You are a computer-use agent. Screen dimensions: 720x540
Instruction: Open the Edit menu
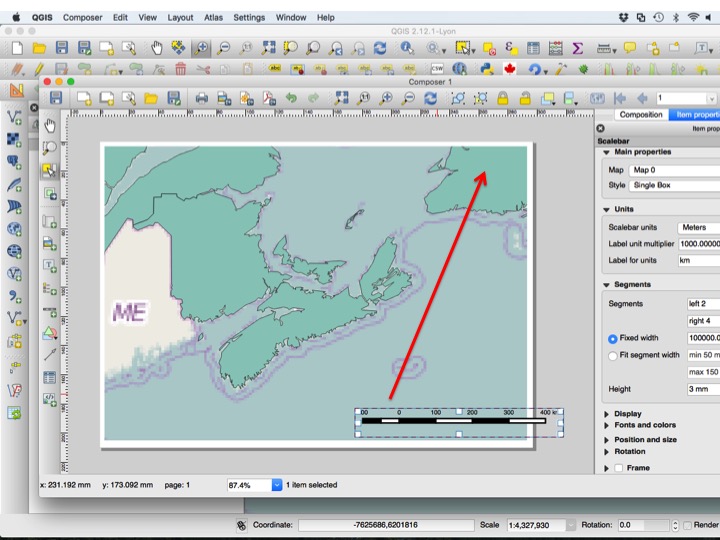120,17
